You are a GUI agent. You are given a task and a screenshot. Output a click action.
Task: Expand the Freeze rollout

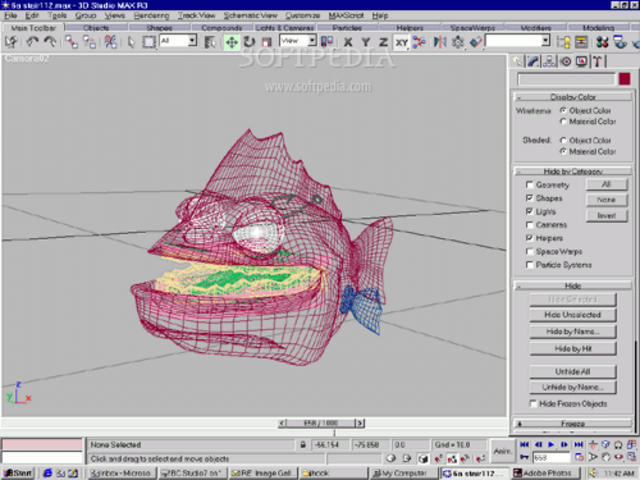click(573, 424)
